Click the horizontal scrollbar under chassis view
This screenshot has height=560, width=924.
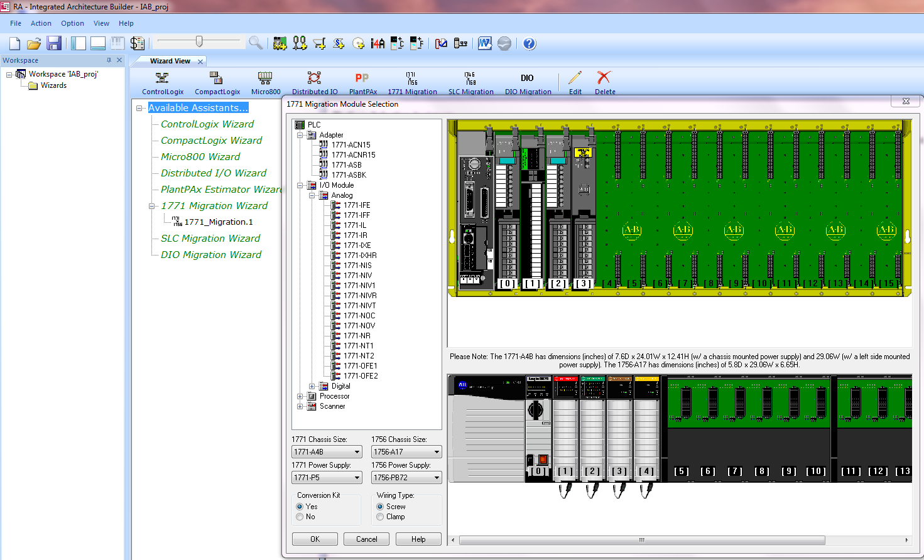[642, 540]
